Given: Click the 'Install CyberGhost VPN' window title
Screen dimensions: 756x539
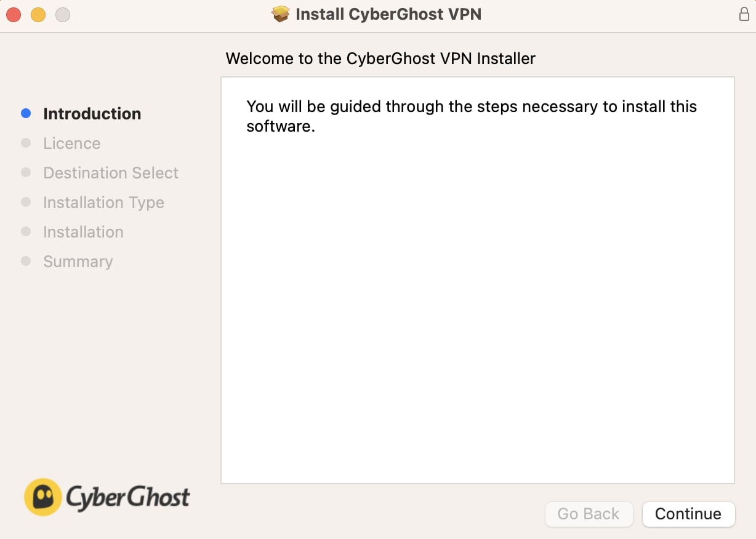Looking at the screenshot, I should (x=388, y=14).
